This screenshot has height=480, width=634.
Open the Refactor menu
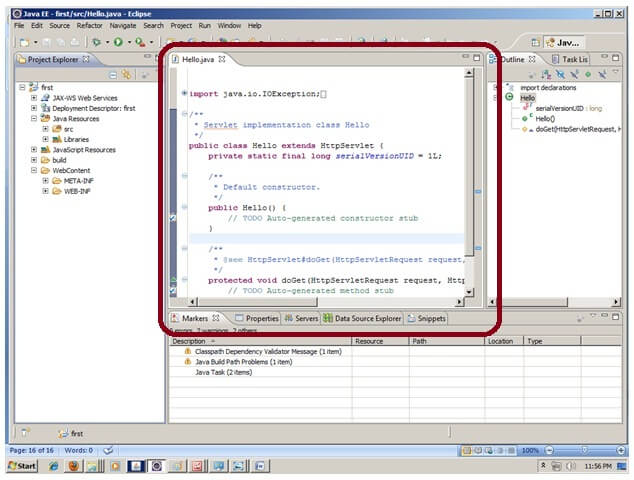point(89,25)
